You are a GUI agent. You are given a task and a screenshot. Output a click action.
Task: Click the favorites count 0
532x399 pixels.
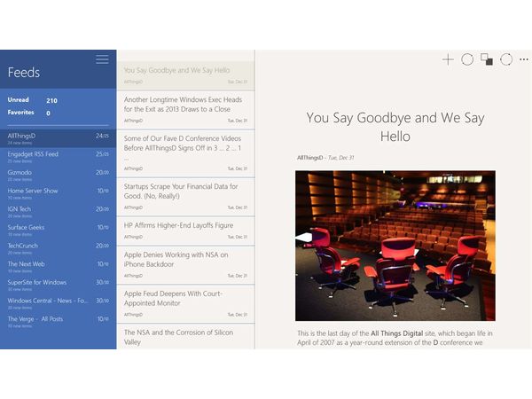pyautogui.click(x=48, y=113)
